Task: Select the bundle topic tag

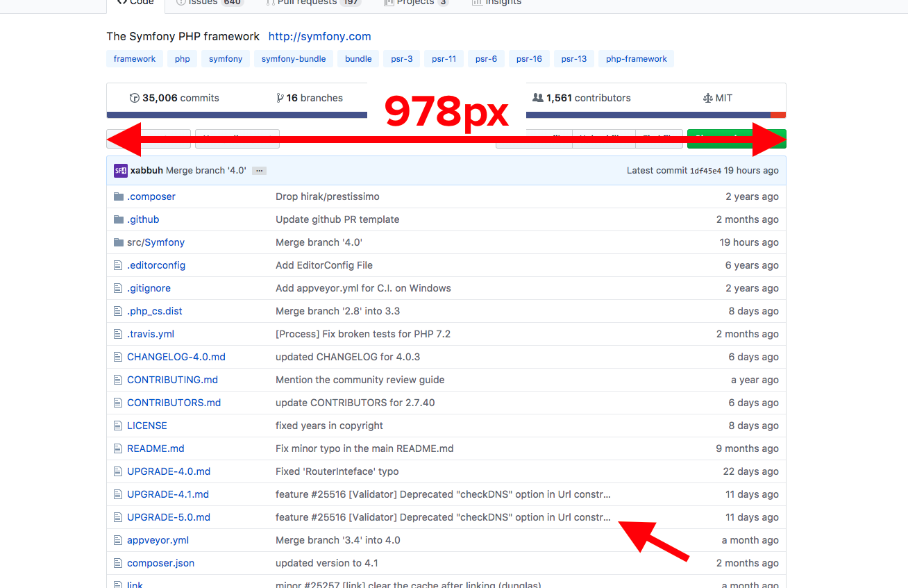Action: (358, 59)
